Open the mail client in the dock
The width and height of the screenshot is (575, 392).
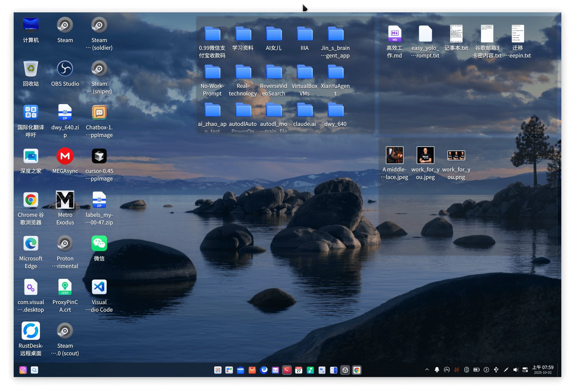[275, 370]
